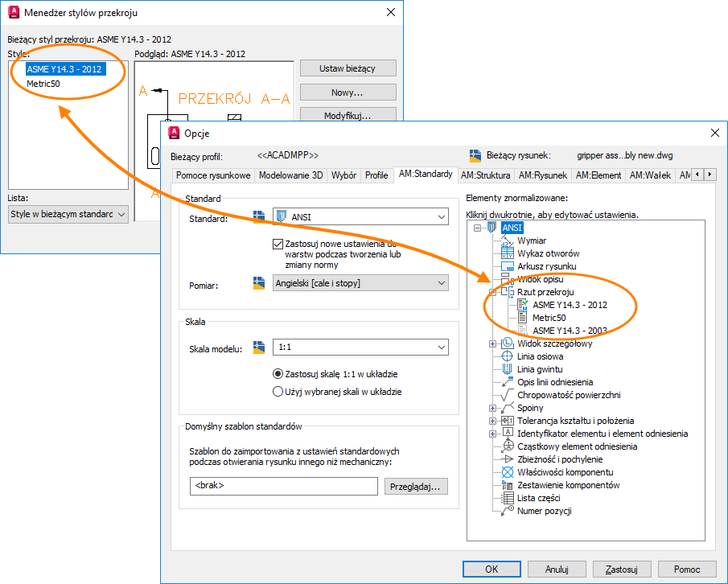Image resolution: width=728 pixels, height=584 pixels.
Task: Toggle Zastosuj nowe ustawienia do warstw checkbox
Action: [x=278, y=244]
